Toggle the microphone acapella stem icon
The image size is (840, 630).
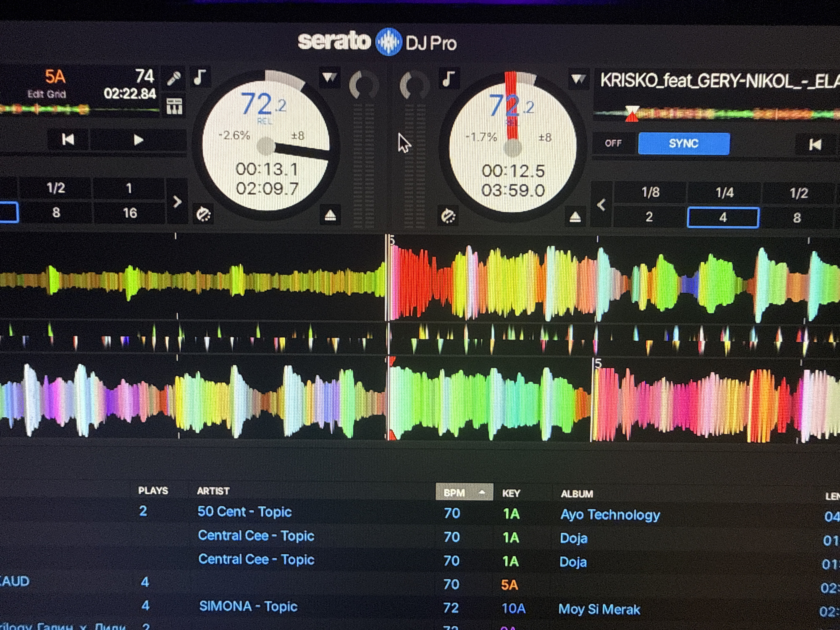(x=174, y=78)
